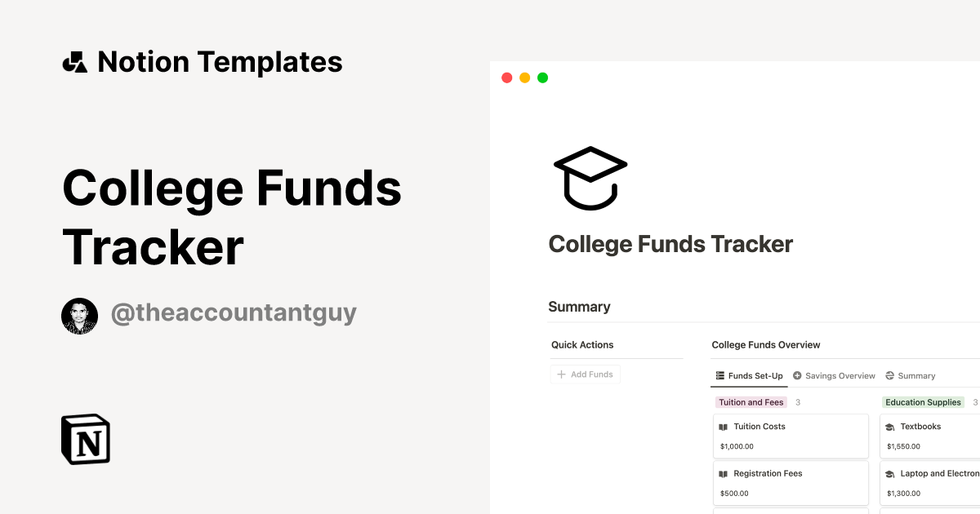Viewport: 980px width, 514px height.
Task: Click the book icon on Tuition Costs card
Action: (724, 426)
